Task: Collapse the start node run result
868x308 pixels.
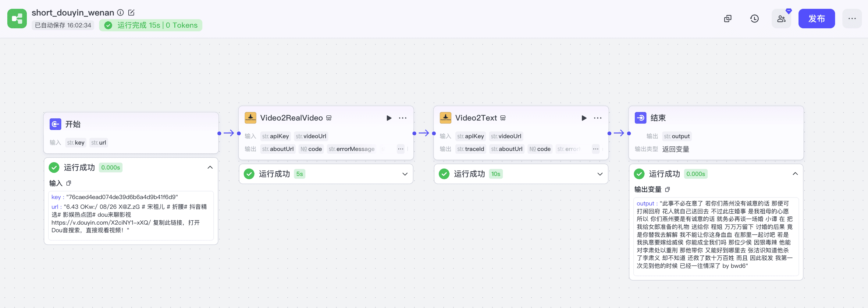Action: [x=210, y=168]
